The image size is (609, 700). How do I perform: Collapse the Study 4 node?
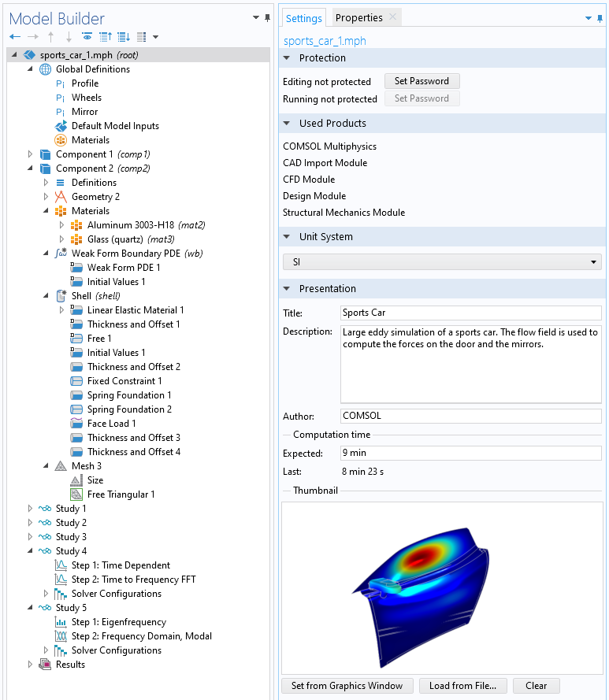[x=30, y=551]
